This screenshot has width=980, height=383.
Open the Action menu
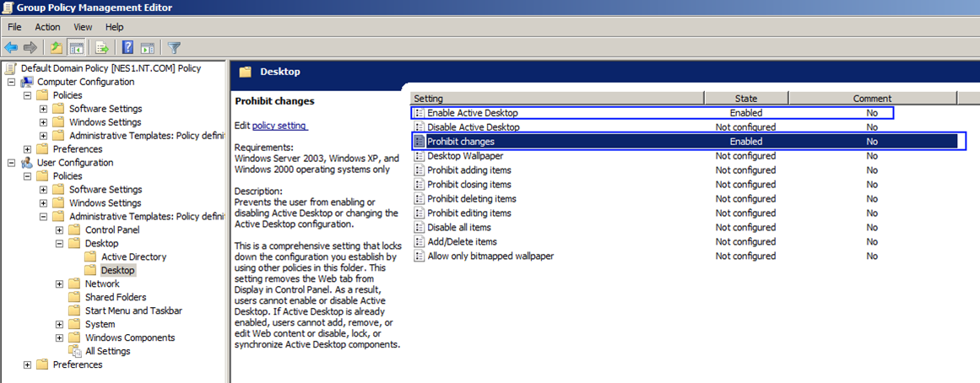[47, 27]
